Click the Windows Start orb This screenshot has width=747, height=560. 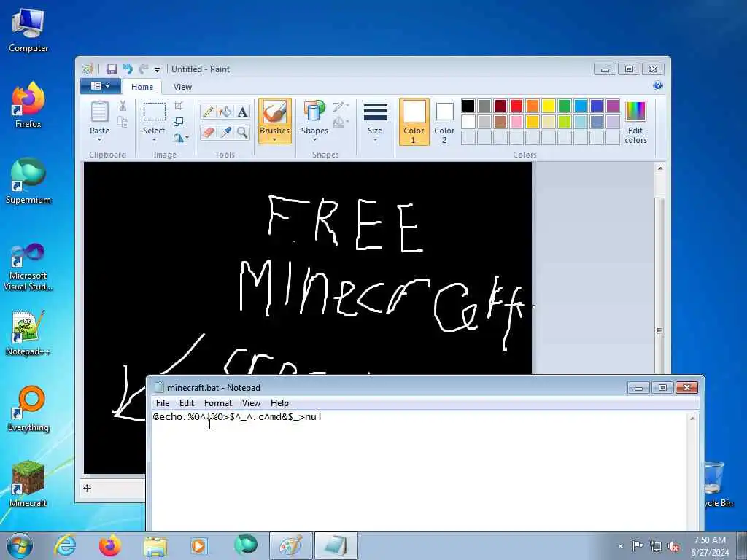[x=20, y=545]
